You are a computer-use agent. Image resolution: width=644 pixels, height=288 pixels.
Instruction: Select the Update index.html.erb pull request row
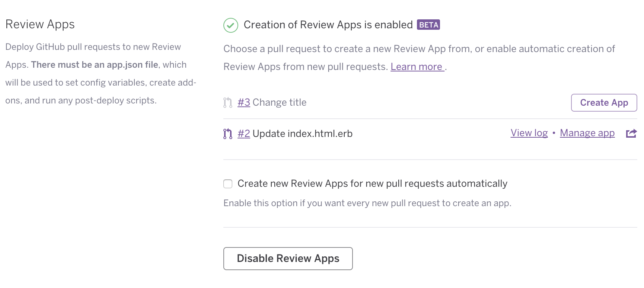tap(302, 133)
